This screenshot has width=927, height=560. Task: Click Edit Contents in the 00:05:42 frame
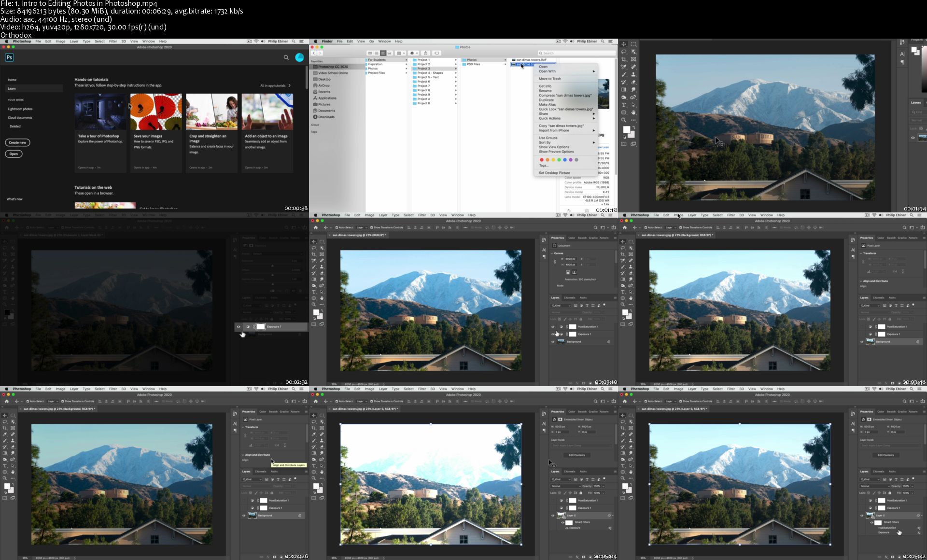[x=885, y=455]
